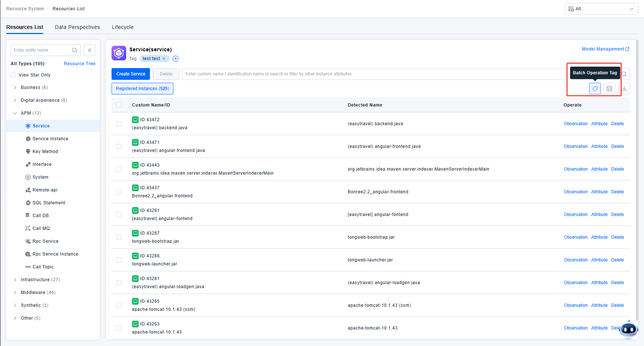Open the column settings icon
This screenshot has height=346, width=644.
(609, 89)
